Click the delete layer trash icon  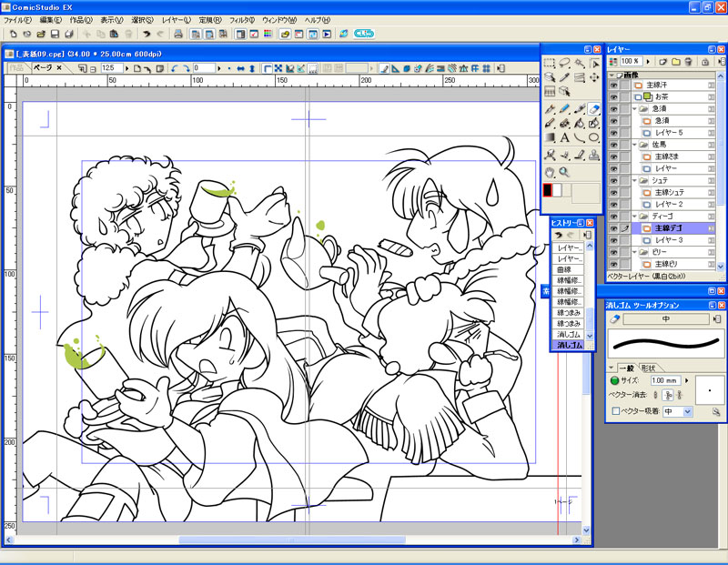coord(689,61)
